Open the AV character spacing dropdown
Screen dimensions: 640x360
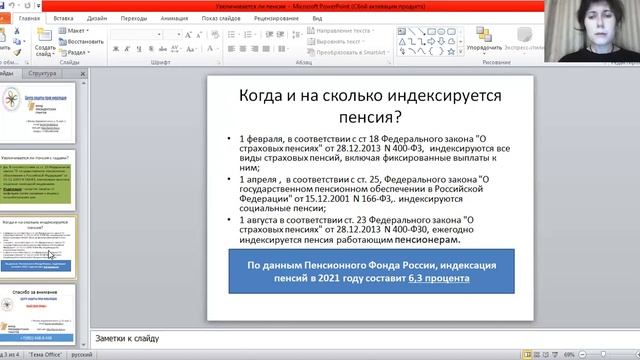(x=176, y=49)
